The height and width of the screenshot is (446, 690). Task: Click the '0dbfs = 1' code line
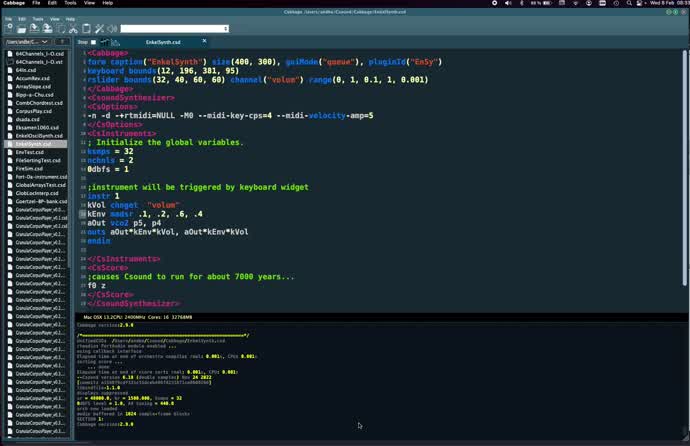(x=108, y=169)
